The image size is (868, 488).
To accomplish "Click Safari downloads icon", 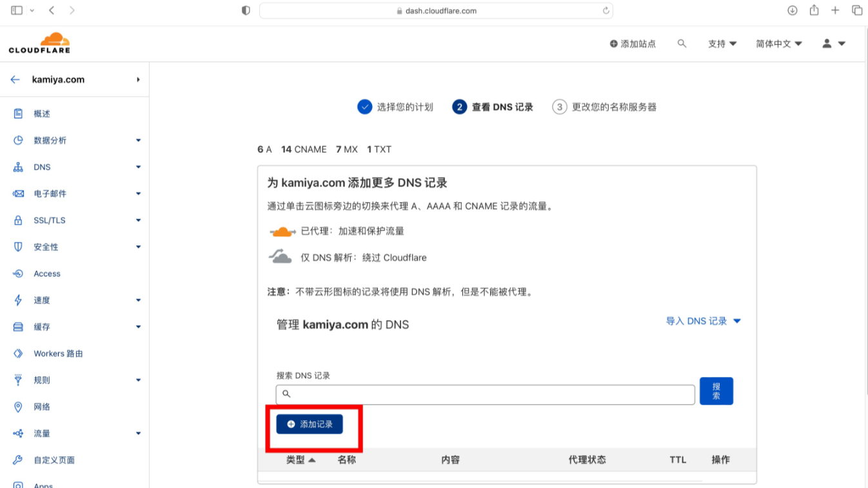I will coord(793,10).
